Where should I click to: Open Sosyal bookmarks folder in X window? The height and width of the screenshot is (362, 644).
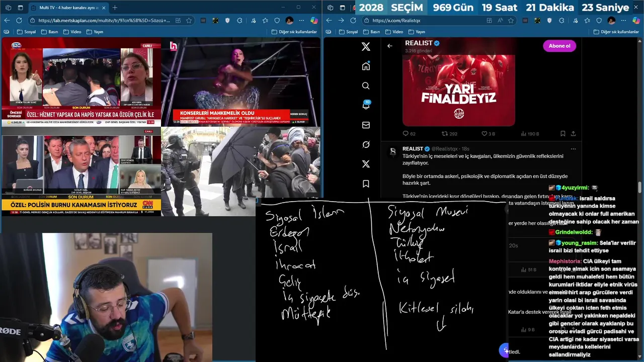tap(348, 32)
